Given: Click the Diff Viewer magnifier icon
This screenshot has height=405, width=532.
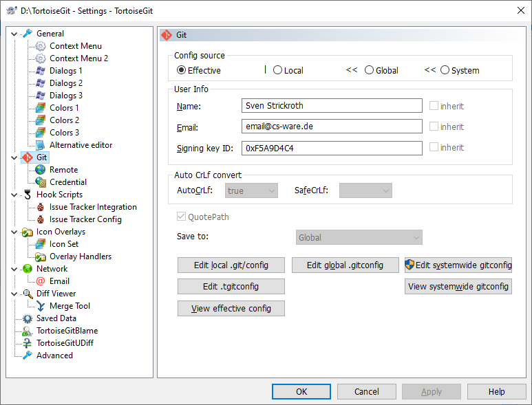Looking at the screenshot, I should [x=28, y=294].
